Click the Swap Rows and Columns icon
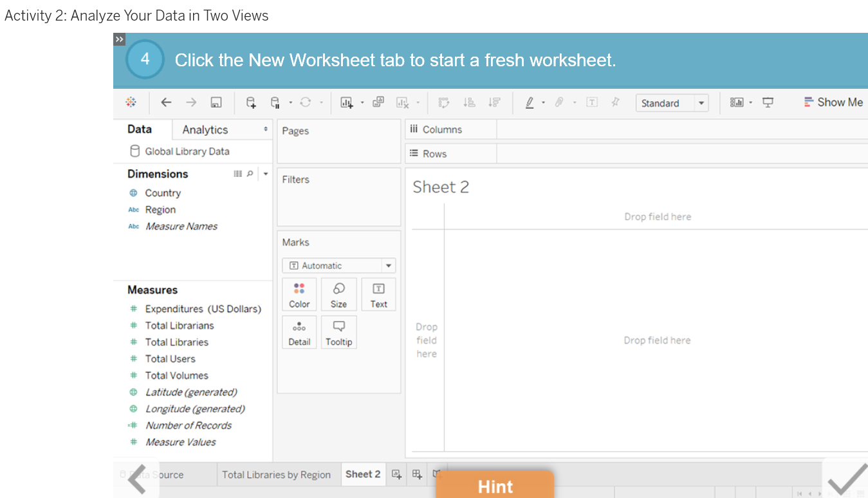Screen dimensions: 868x498 443,102
